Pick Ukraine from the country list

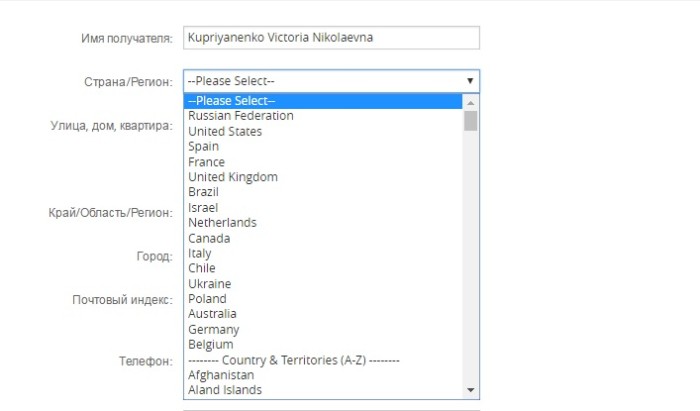(209, 283)
